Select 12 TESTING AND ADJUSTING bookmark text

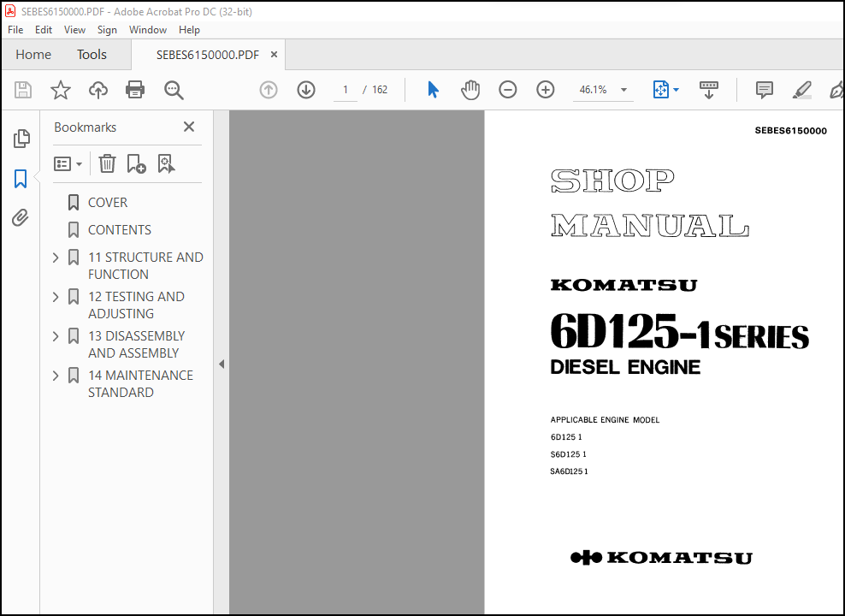click(x=136, y=305)
